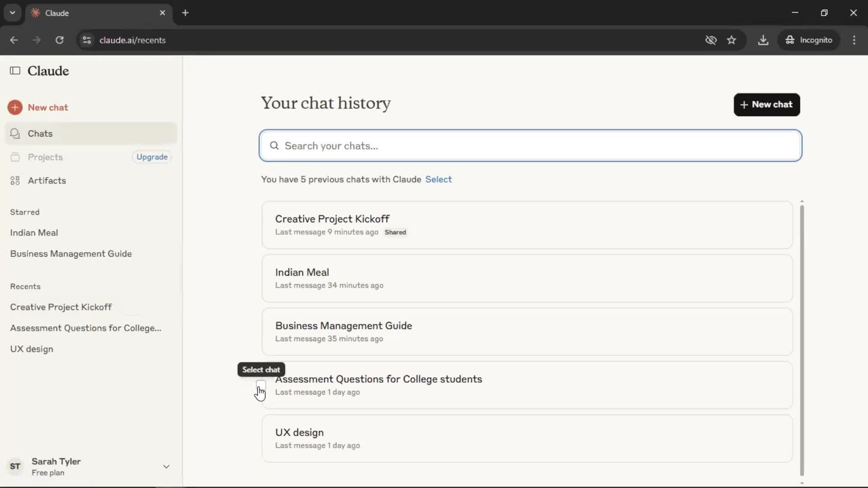Expand the Sarah Tyler account menu

[166, 466]
